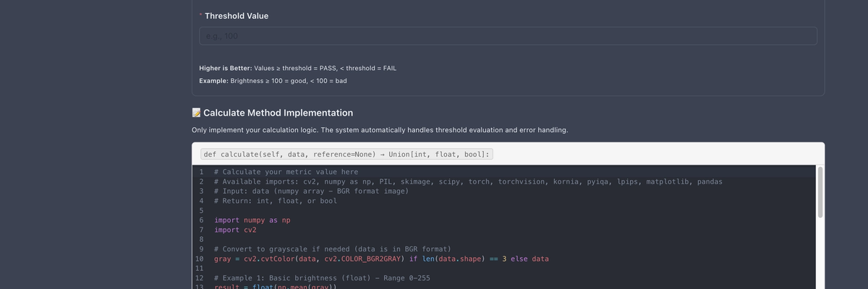Screen dimensions: 868x289
Task: Click the 'Input: data' comment on line 3
Action: click(311, 191)
